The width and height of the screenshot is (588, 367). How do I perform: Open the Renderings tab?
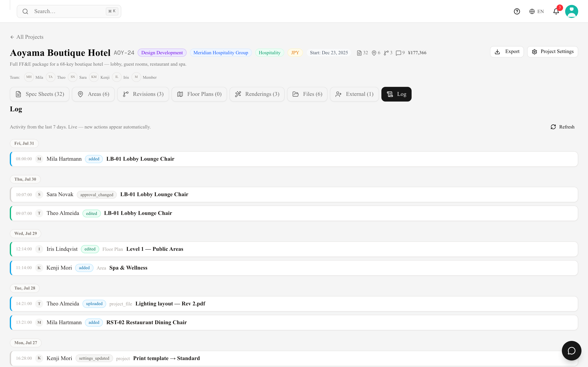(x=257, y=94)
